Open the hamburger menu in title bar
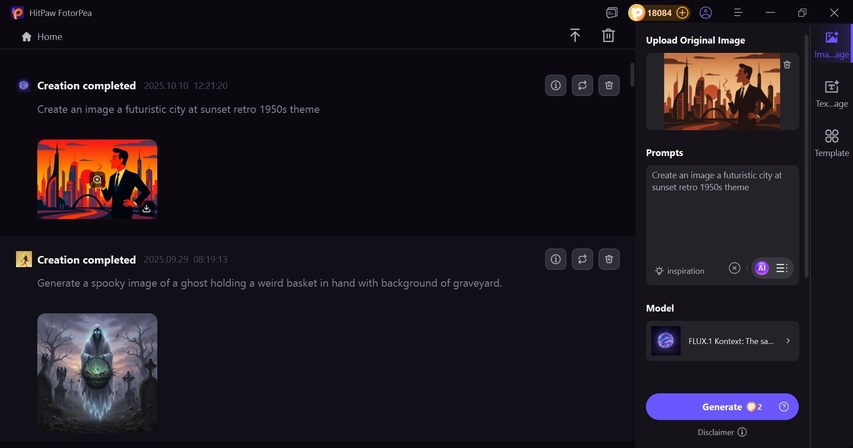Screen dimensions: 853x448 click(737, 13)
